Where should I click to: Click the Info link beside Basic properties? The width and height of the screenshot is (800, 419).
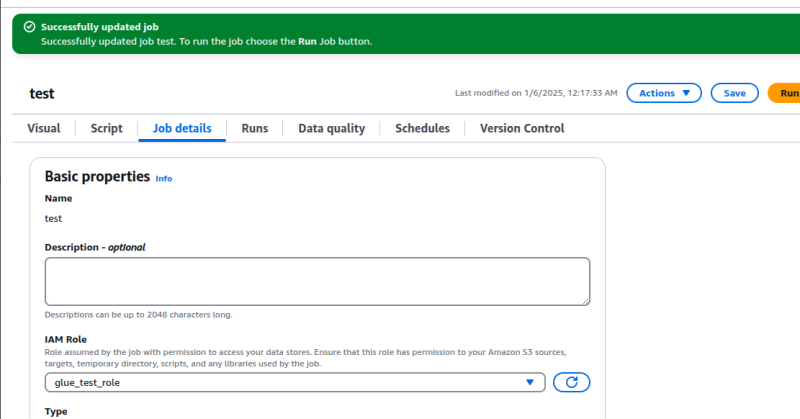(x=164, y=179)
